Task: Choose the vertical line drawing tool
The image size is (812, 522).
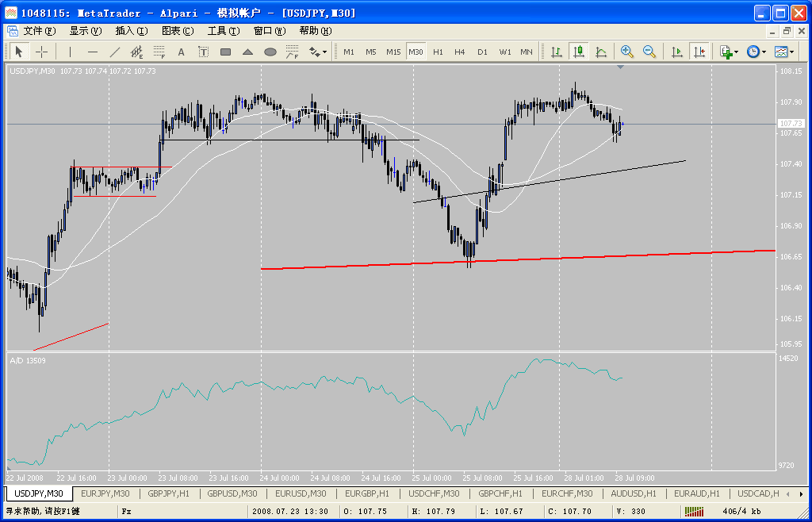Action: click(70, 52)
